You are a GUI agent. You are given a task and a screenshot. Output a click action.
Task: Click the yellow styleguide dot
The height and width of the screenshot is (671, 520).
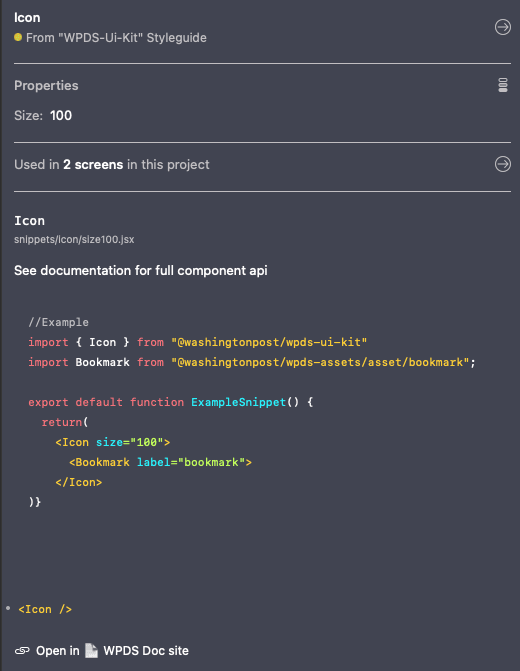point(18,37)
